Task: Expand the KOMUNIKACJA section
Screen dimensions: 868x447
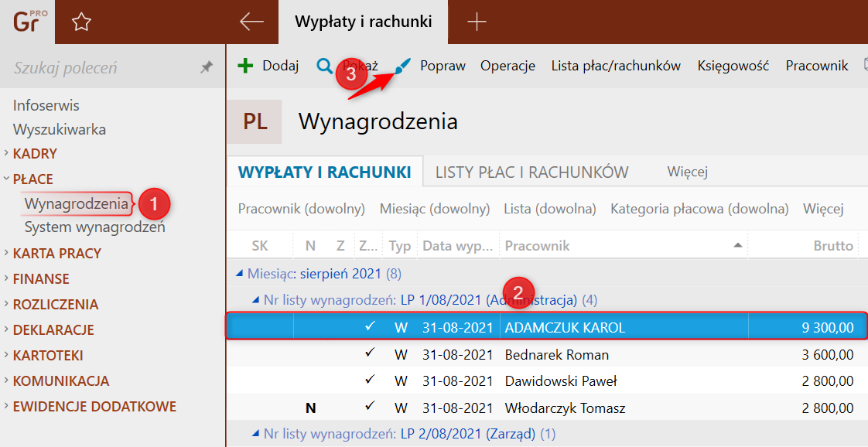Action: point(61,380)
